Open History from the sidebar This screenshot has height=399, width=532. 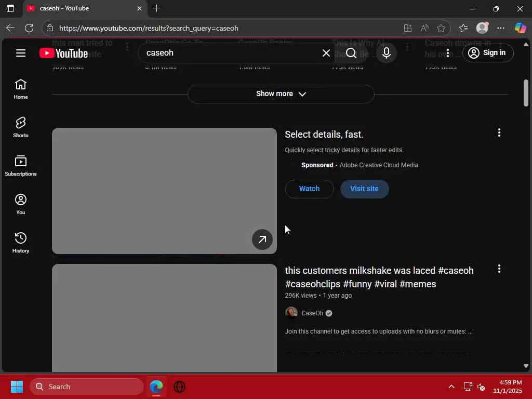(21, 243)
